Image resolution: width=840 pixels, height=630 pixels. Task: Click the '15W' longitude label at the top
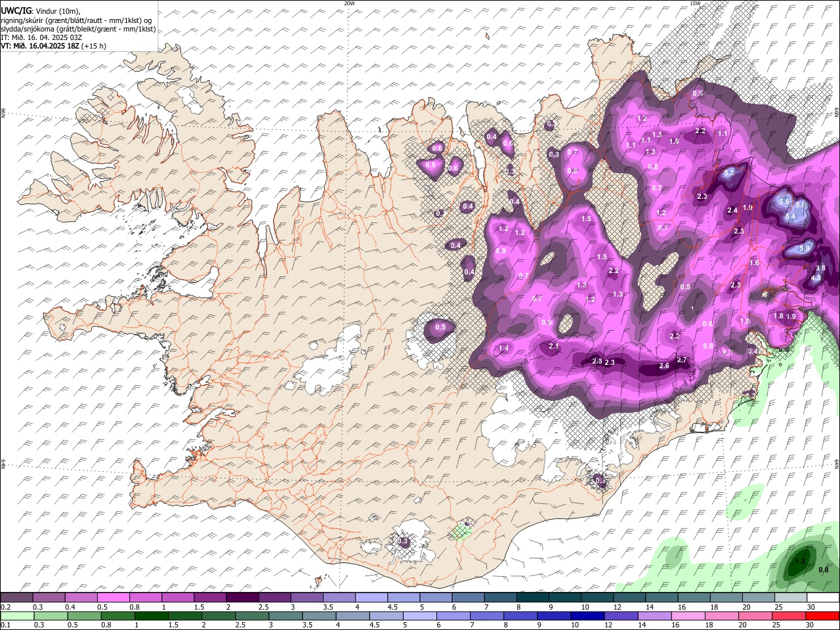[x=695, y=3]
